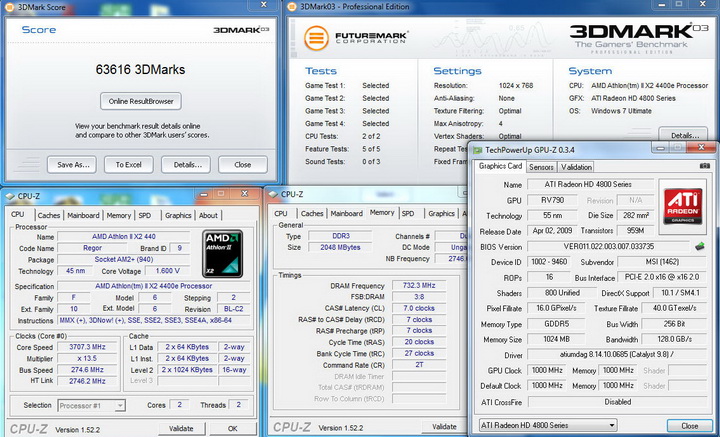Open SPD tab in left CPU-Z
The image size is (720, 437).
click(x=145, y=215)
